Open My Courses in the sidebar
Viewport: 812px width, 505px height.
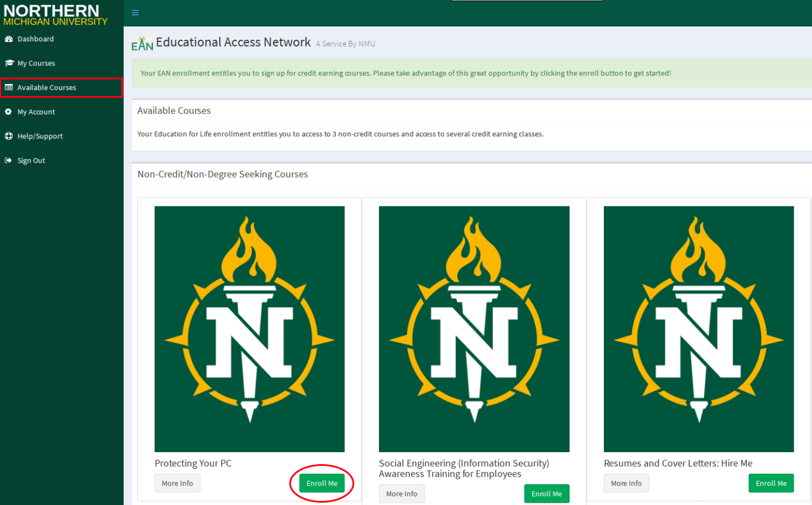click(36, 63)
